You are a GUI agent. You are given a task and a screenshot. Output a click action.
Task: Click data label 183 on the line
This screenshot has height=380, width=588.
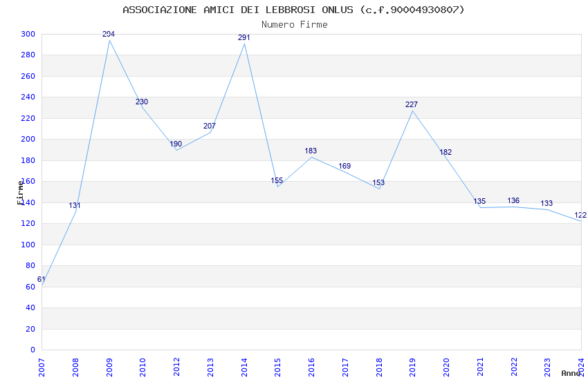[x=311, y=151]
